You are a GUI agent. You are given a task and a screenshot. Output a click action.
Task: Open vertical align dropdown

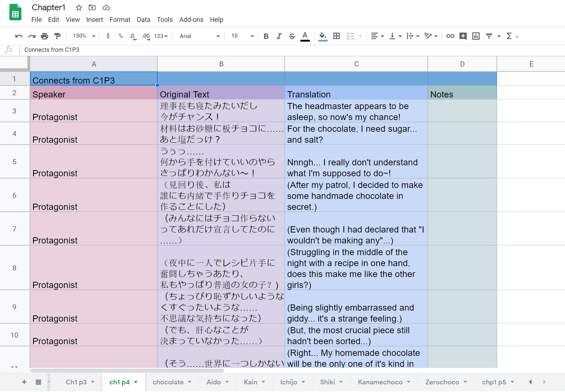pyautogui.click(x=395, y=36)
